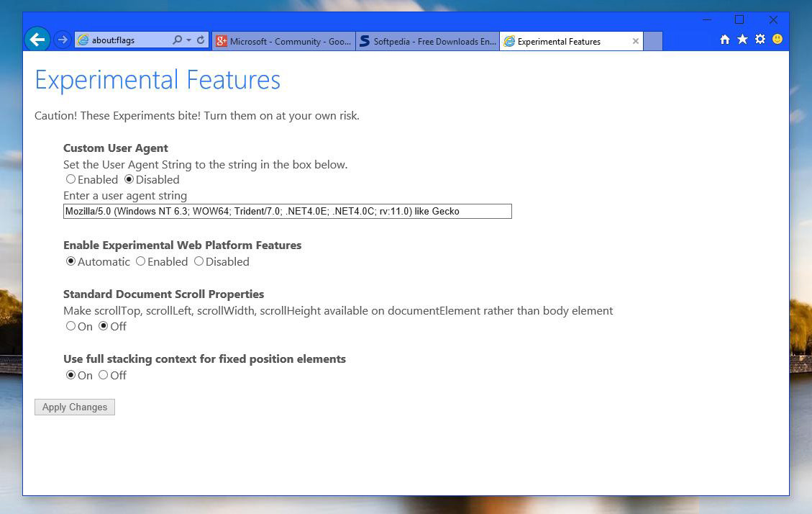Expand the address bar autocomplete dropdown arrow
This screenshot has width=812, height=514.
pyautogui.click(x=188, y=40)
